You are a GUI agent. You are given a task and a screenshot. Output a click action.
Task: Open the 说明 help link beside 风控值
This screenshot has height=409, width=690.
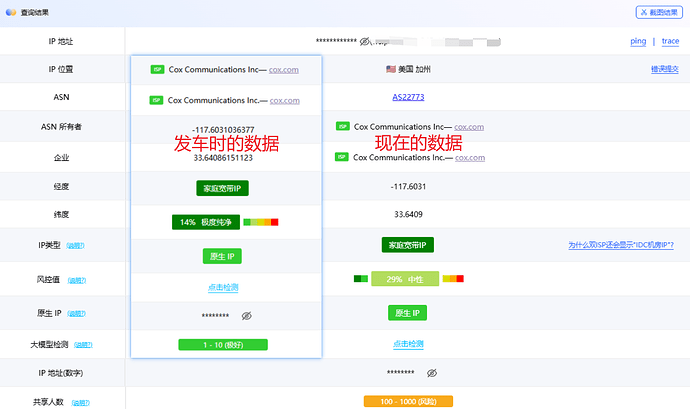pyautogui.click(x=77, y=280)
